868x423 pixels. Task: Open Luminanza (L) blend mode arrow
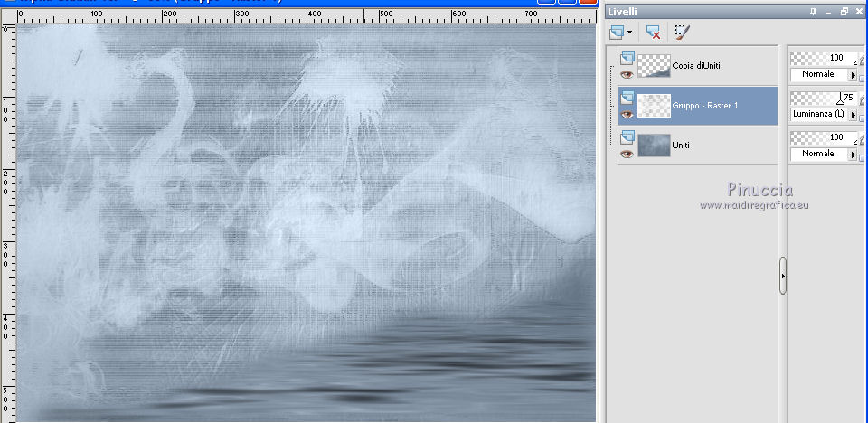tap(853, 115)
